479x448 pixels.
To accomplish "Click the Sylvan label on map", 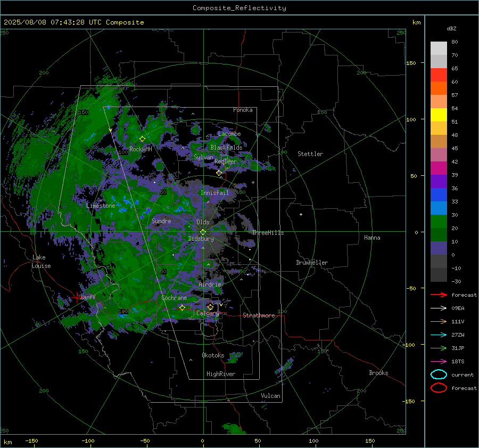I will 203,157.
